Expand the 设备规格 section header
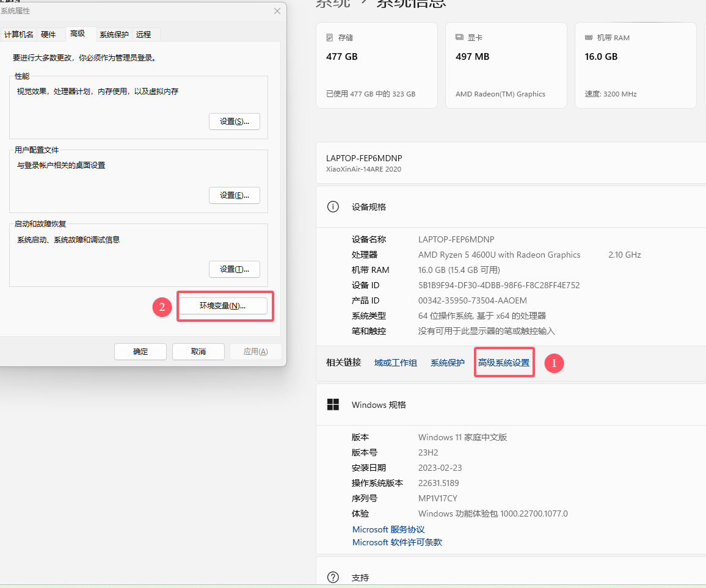This screenshot has height=588, width=706. coord(511,206)
